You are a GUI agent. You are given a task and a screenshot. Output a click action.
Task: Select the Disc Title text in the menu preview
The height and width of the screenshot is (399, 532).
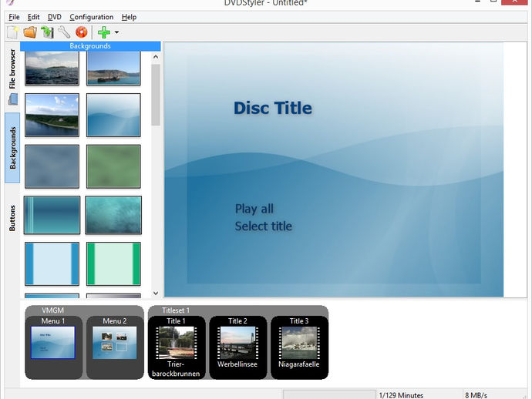tap(273, 108)
